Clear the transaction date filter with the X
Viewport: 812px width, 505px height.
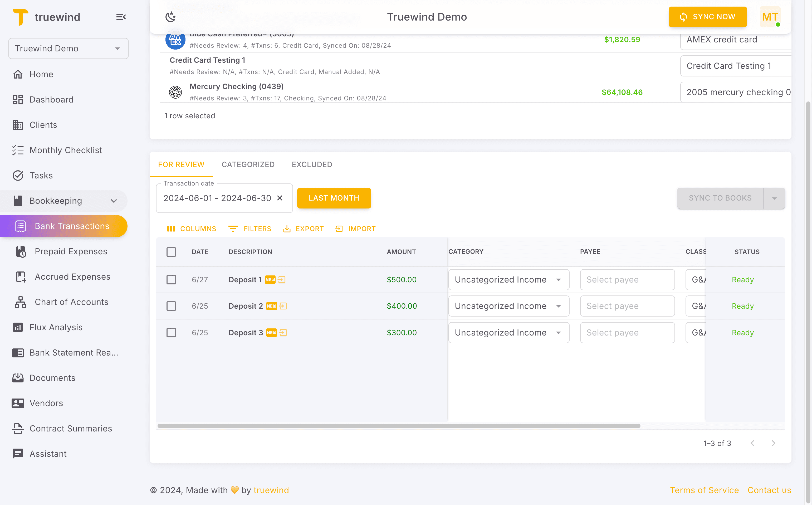coord(280,198)
